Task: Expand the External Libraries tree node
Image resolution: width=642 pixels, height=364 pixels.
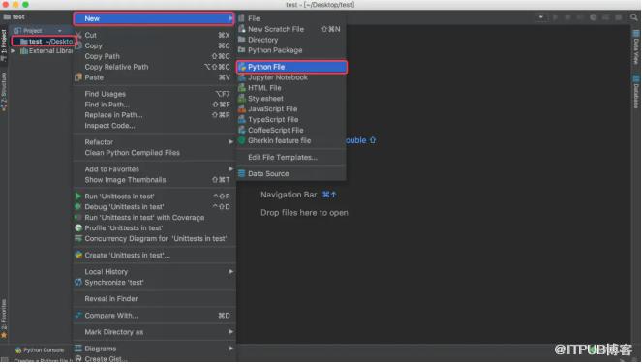Action: tap(14, 51)
